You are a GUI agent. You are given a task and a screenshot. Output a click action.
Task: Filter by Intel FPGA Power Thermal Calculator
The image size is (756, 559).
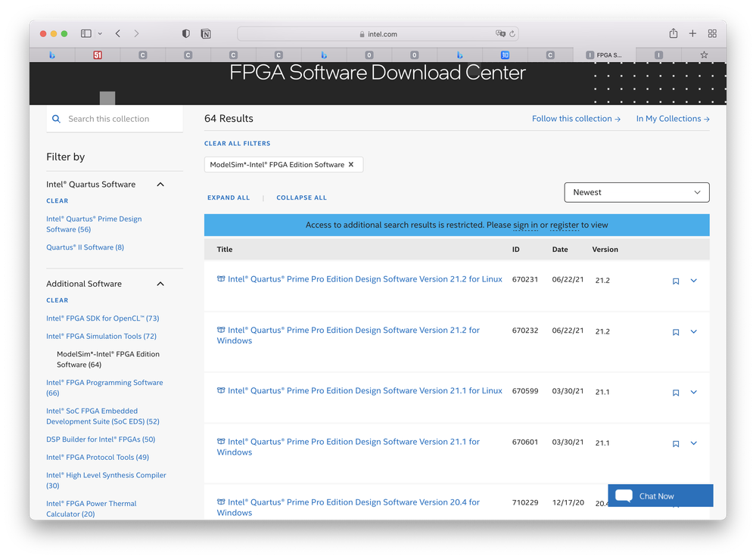pos(92,509)
